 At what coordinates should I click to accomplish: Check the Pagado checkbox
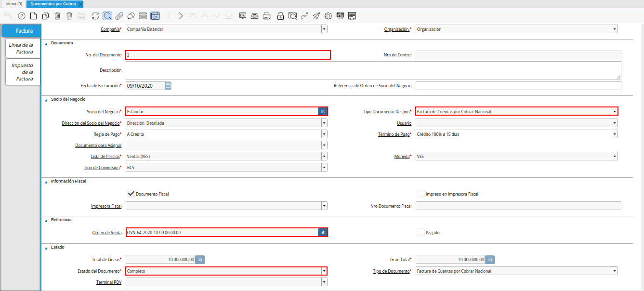tap(421, 232)
